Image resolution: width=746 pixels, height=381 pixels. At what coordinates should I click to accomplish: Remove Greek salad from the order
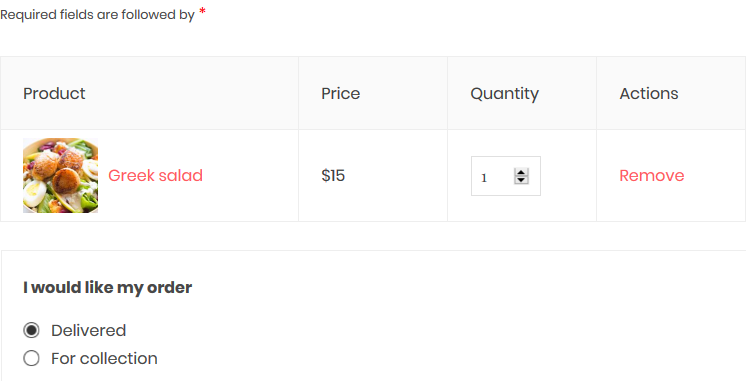(x=652, y=176)
